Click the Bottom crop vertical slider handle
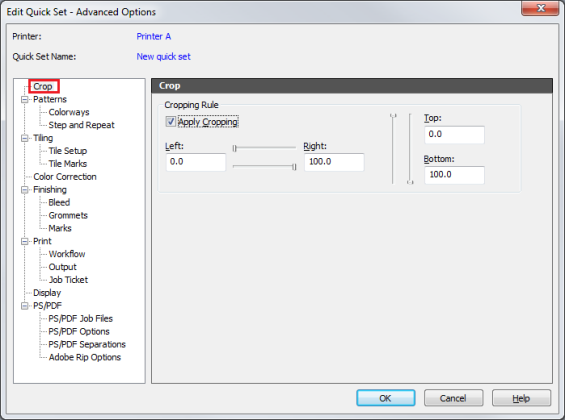 pos(410,182)
